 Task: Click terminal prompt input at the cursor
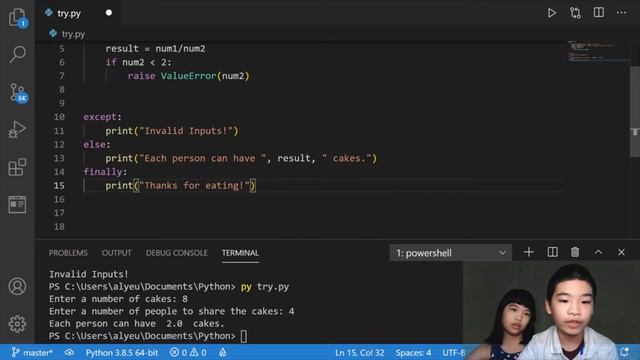243,336
